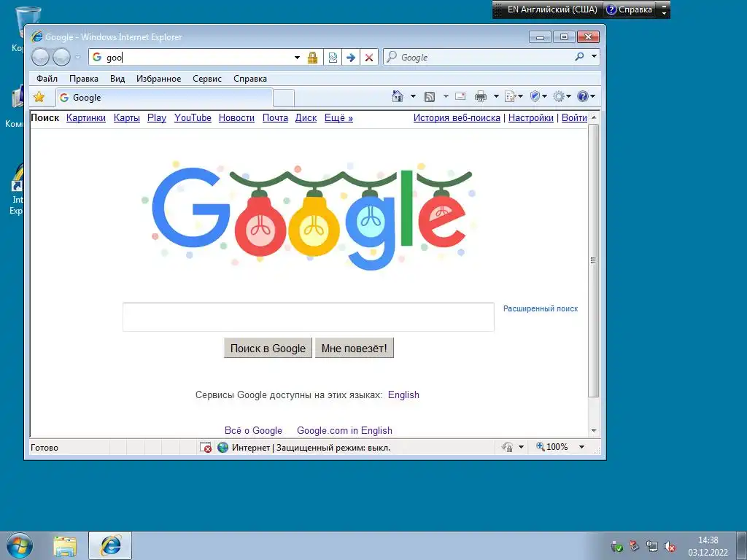The image size is (747, 560).
Task: Open the Расширенный поиск link
Action: (x=541, y=308)
